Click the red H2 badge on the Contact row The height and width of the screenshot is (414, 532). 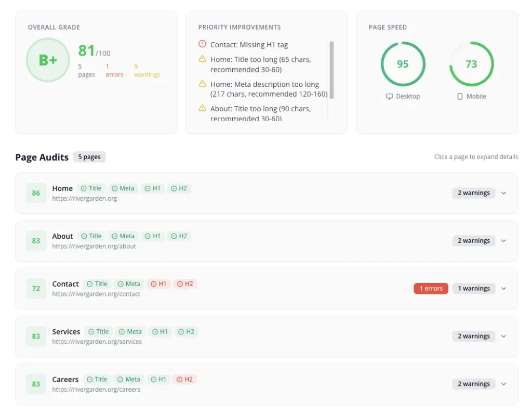coord(185,284)
